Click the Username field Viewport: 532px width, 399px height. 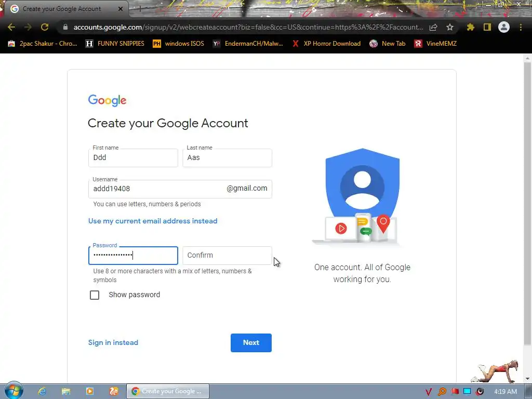point(180,189)
